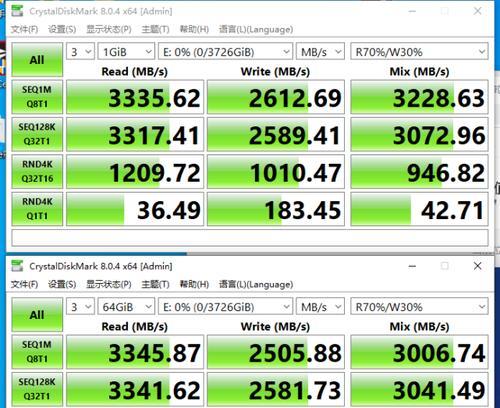
Task: Click mix result 3041.49
Action: [x=419, y=389]
